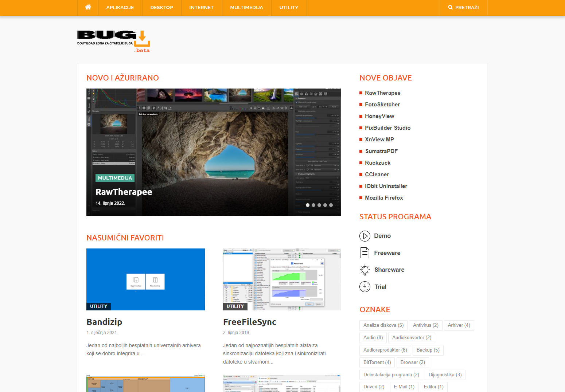Filter programs by Freeware status

pyautogui.click(x=387, y=253)
